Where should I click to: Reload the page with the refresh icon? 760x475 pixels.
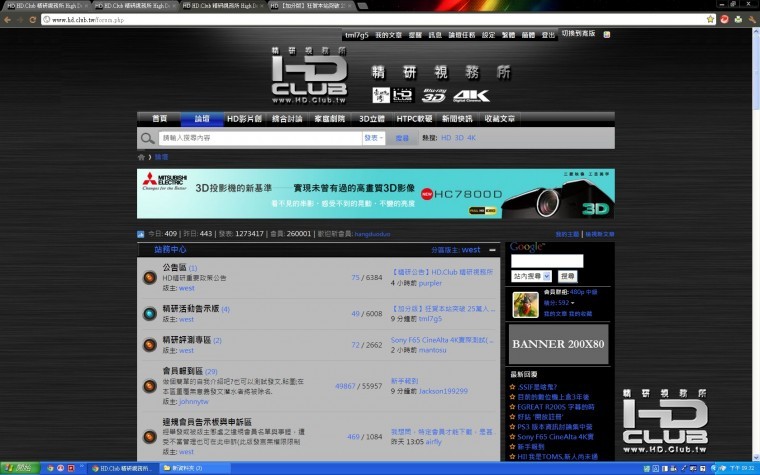[32, 20]
